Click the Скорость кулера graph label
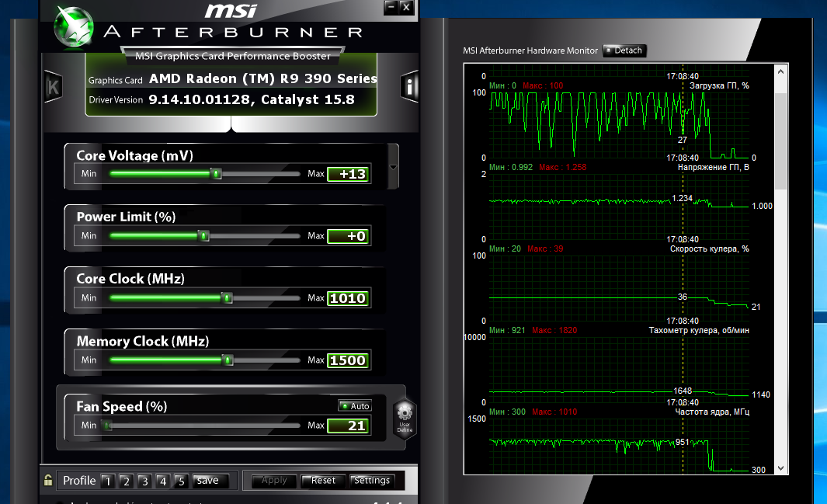Screen dimensions: 827x504 click(x=710, y=249)
